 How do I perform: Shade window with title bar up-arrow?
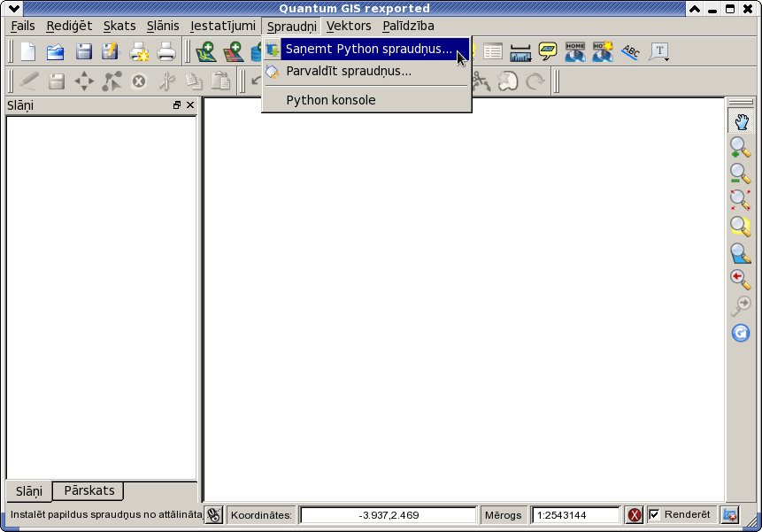[695, 9]
